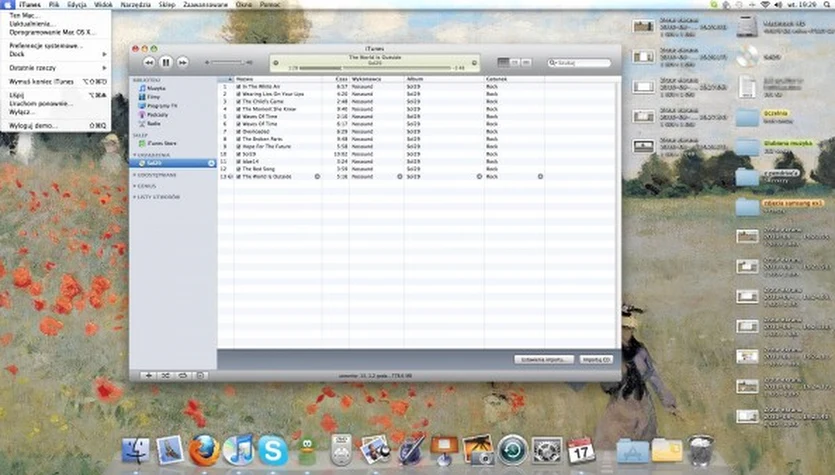
Task: Click the 'Importuj CD' button
Action: click(x=595, y=358)
